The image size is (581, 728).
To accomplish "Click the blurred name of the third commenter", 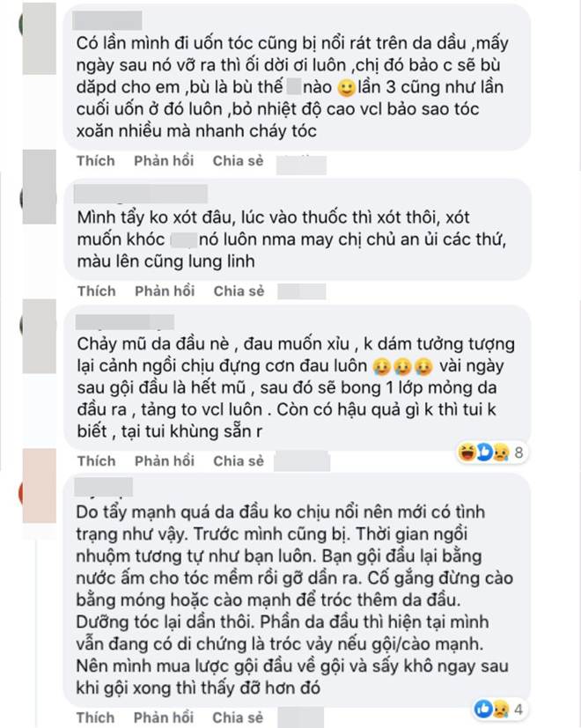I will click(124, 322).
